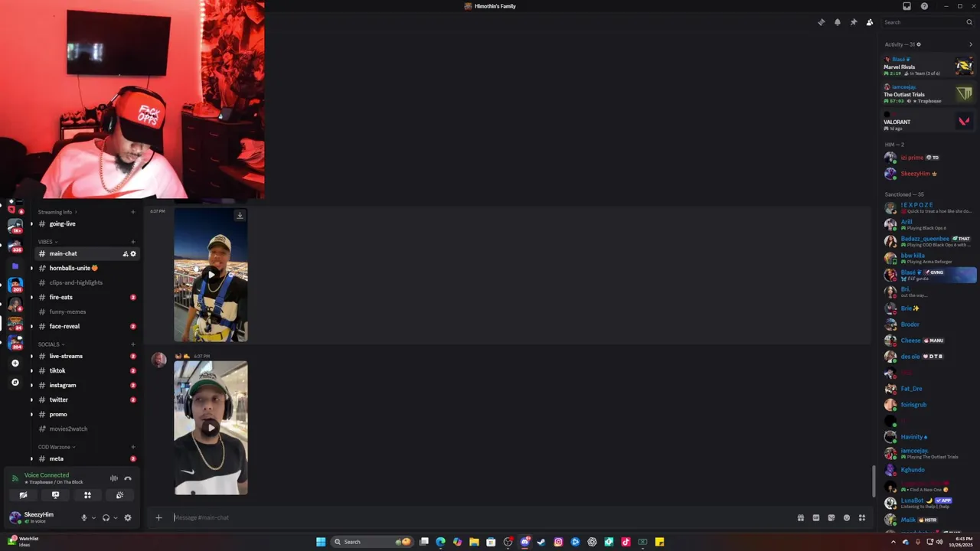Expand the Activity panel arrow

click(x=971, y=44)
